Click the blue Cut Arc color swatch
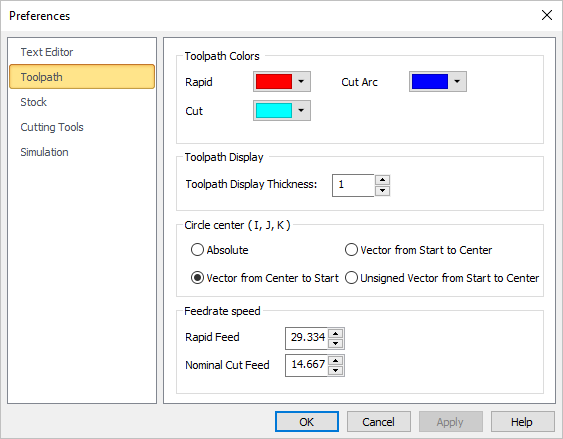 430,81
